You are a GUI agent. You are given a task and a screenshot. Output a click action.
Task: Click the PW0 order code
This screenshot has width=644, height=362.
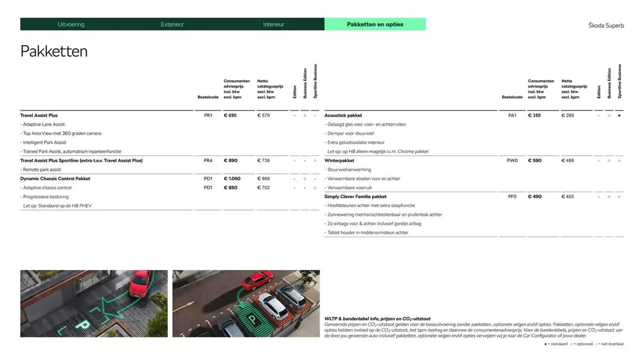pos(512,161)
